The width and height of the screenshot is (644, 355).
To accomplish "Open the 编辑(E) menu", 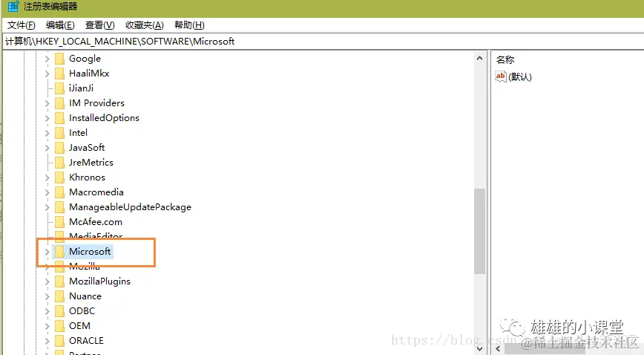I will 60,25.
